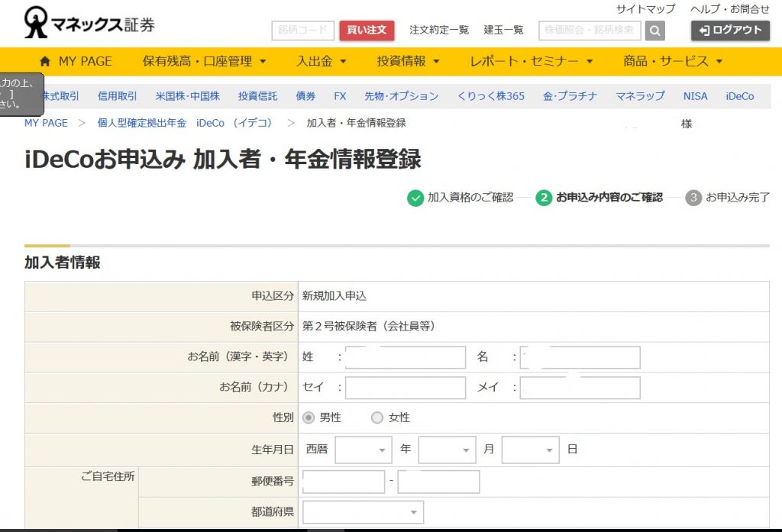Click the セイ kana field
Screen dimensions: 782x532
(x=406, y=388)
